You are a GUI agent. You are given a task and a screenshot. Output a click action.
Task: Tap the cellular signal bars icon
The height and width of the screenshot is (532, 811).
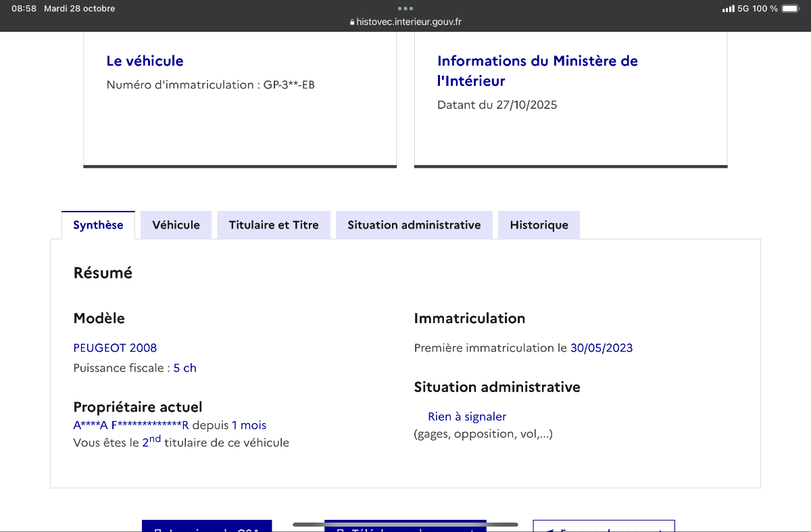point(728,9)
